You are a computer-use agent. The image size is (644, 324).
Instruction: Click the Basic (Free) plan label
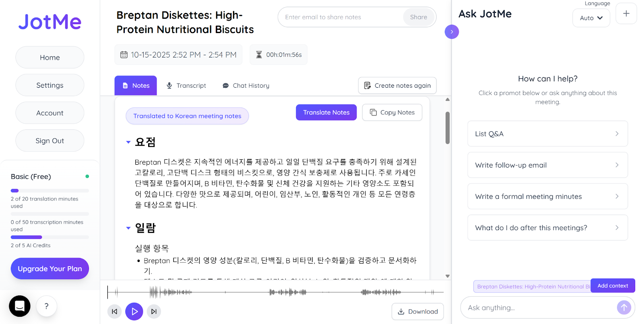click(x=31, y=177)
